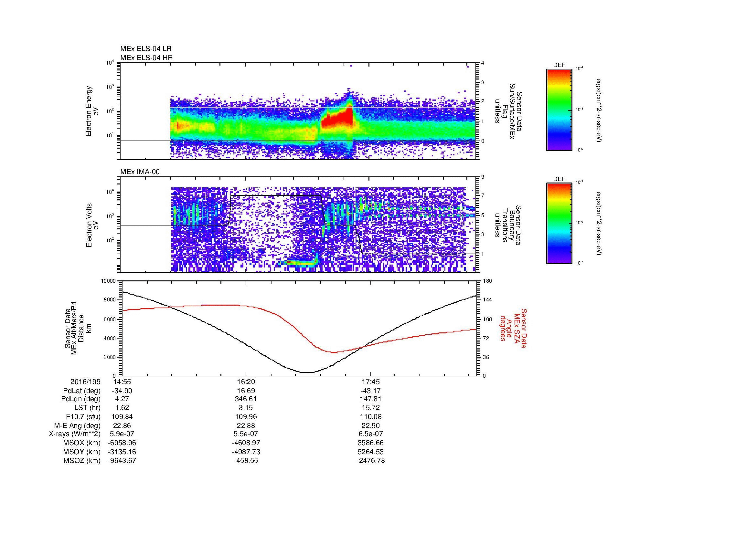Click the PdLon value '346.61'

pyautogui.click(x=246, y=399)
